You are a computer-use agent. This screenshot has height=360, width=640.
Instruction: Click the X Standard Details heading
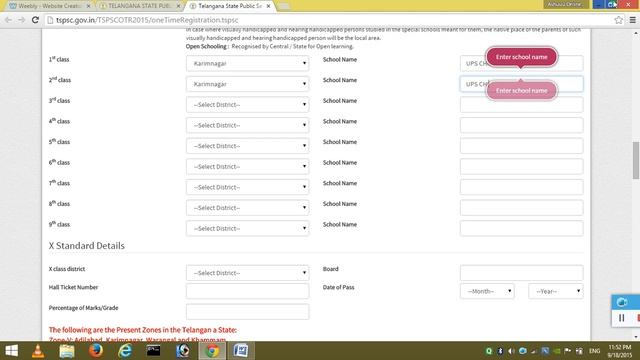87,246
